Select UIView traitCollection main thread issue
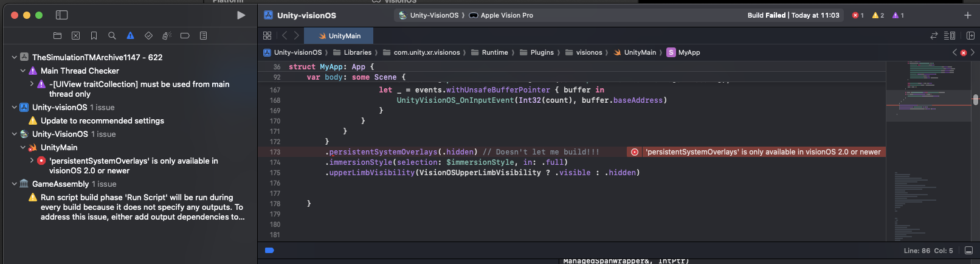This screenshot has width=980, height=264. 139,89
